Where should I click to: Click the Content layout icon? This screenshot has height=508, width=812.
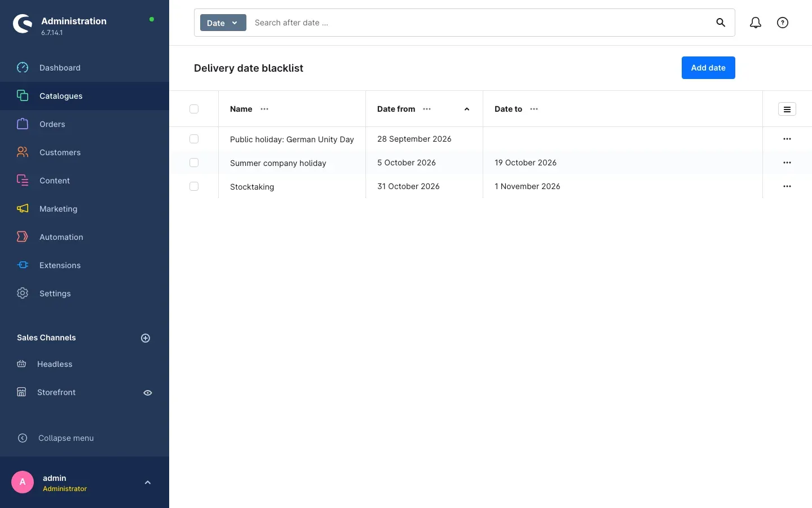point(23,181)
